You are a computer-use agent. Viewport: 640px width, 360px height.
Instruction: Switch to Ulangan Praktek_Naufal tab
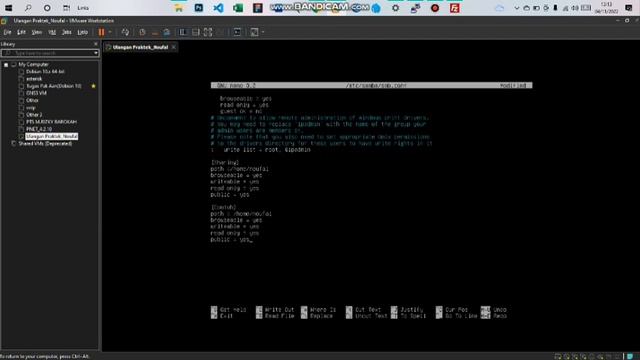tap(140, 47)
